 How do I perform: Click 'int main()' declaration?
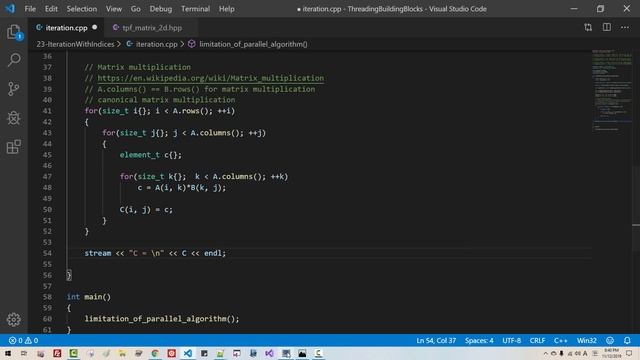click(89, 297)
